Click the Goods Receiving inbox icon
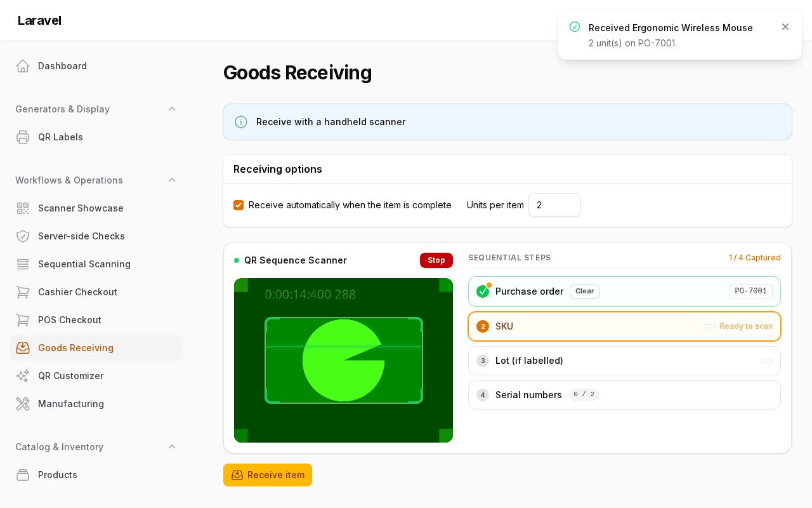 tap(23, 348)
